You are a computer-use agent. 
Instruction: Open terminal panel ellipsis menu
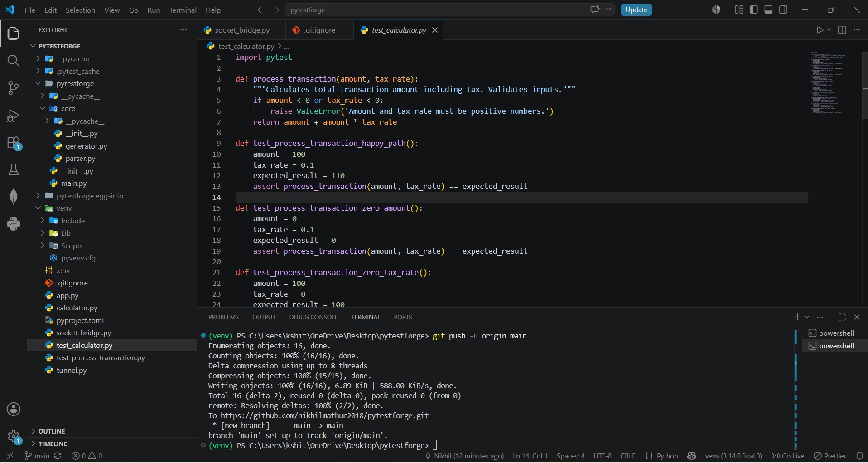(820, 317)
